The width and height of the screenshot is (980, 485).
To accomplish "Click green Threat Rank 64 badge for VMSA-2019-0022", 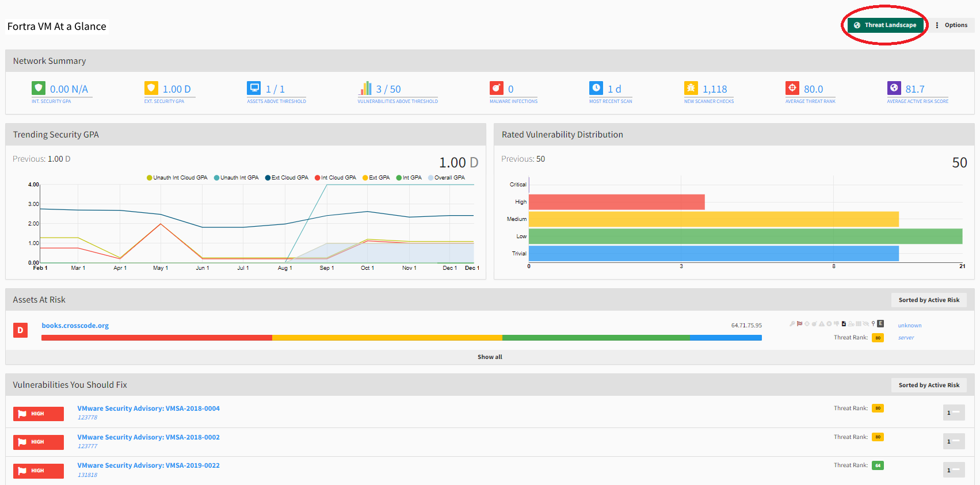I will [x=878, y=465].
